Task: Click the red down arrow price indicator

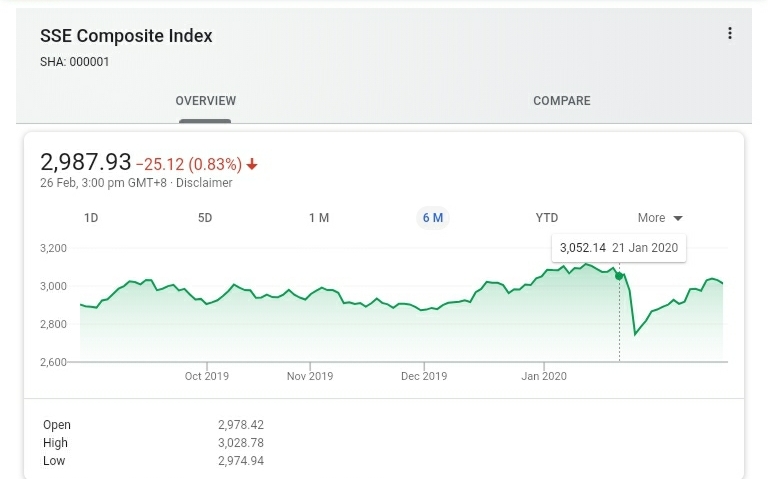Action: [x=252, y=164]
